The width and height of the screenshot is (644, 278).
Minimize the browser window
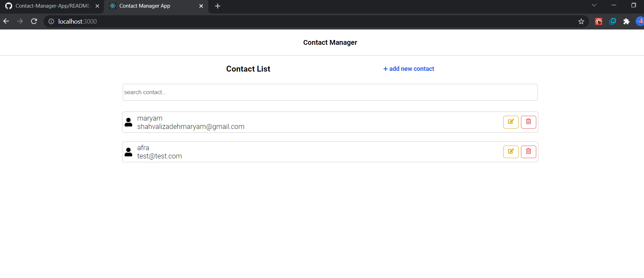[614, 5]
